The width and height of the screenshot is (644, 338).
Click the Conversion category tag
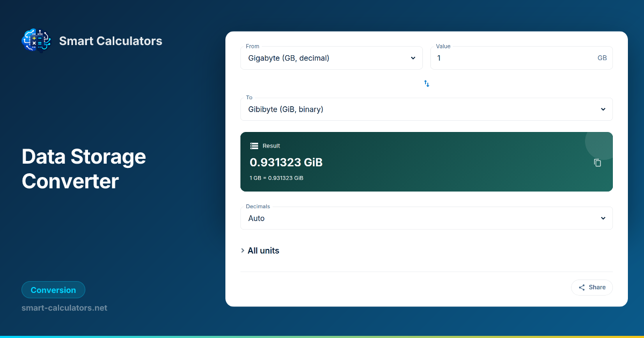pos(53,290)
